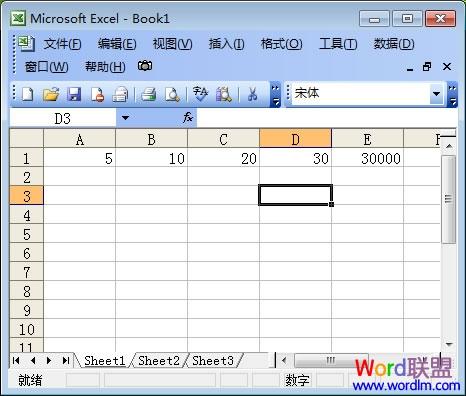
Task: Click the Excel workbook icon beside the File menu
Action: [x=26, y=43]
